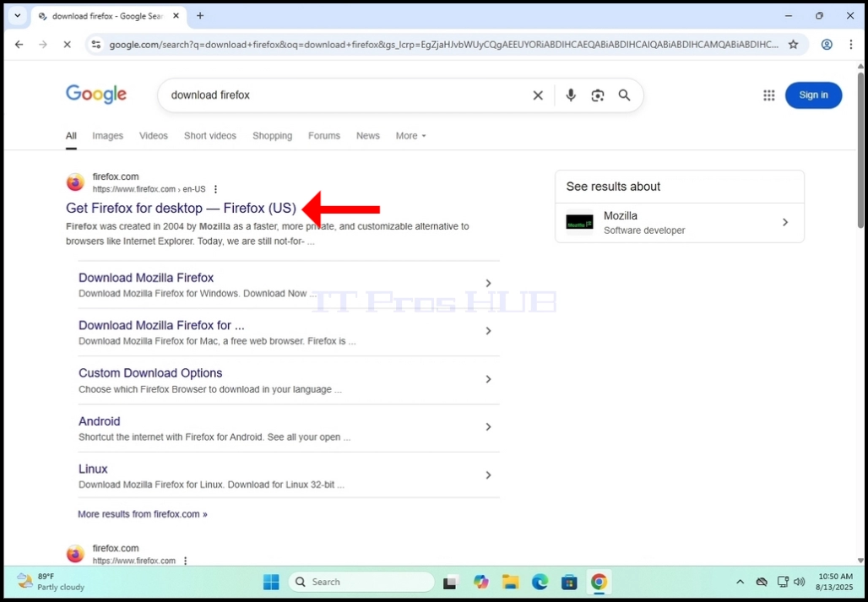868x602 pixels.
Task: Click chevron on Download Mozilla Firefox for ... row
Action: (488, 331)
